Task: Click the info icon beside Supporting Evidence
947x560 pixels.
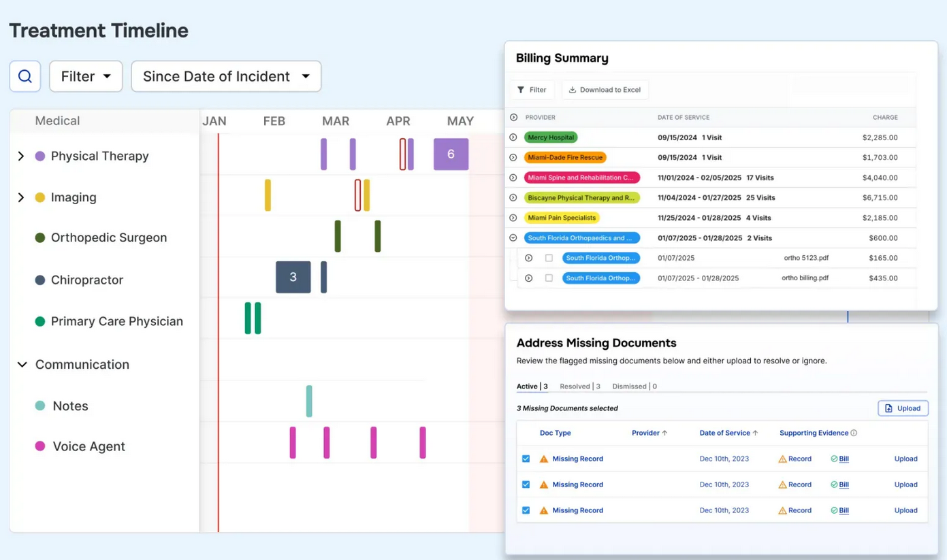Action: coord(854,433)
